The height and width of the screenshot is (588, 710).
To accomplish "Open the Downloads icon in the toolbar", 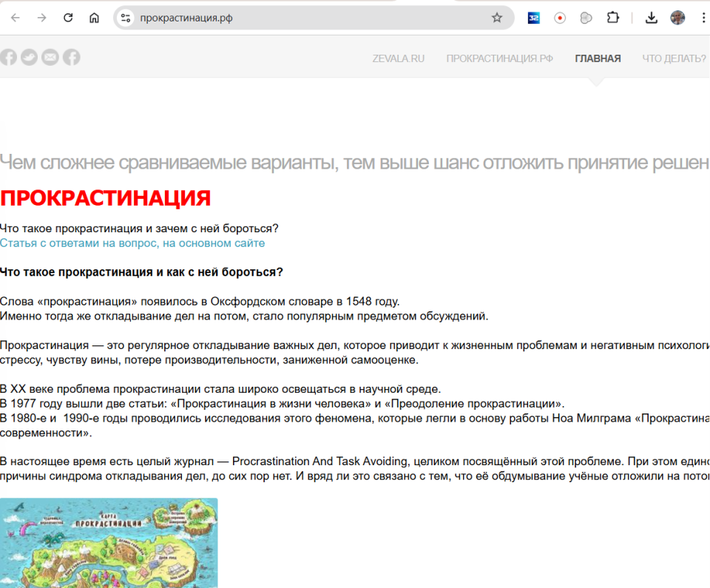I will tap(652, 17).
